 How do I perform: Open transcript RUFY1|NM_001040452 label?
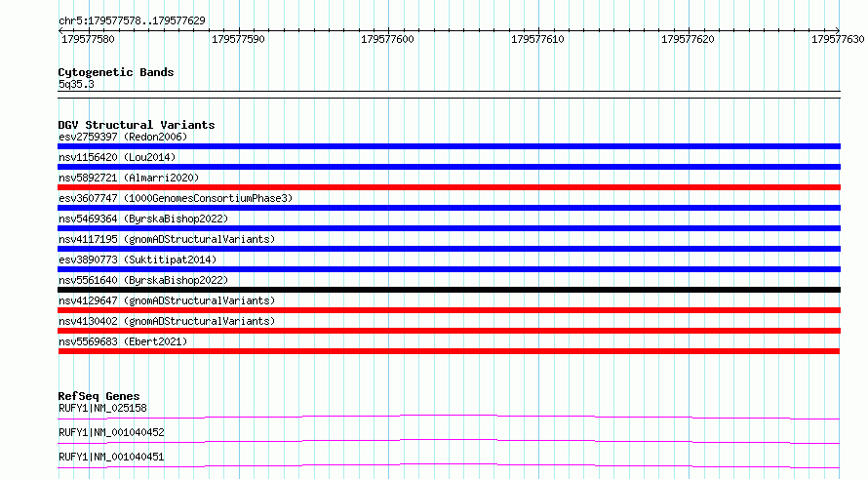click(111, 432)
